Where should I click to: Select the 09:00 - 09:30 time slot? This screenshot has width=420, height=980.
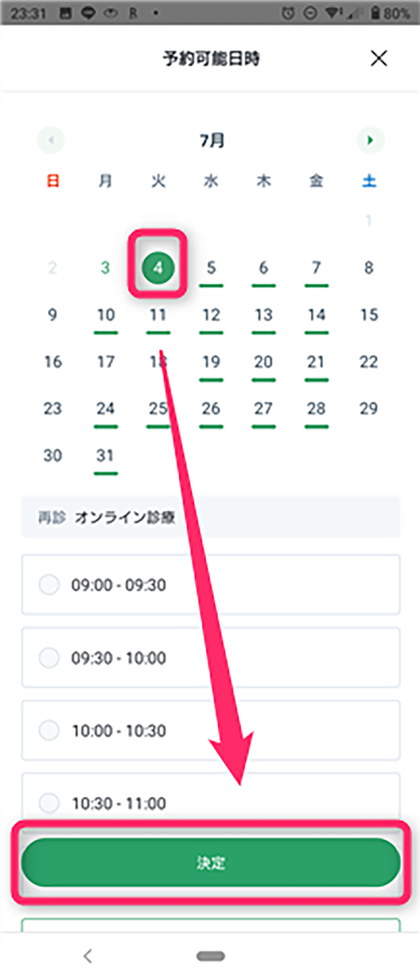pos(49,584)
